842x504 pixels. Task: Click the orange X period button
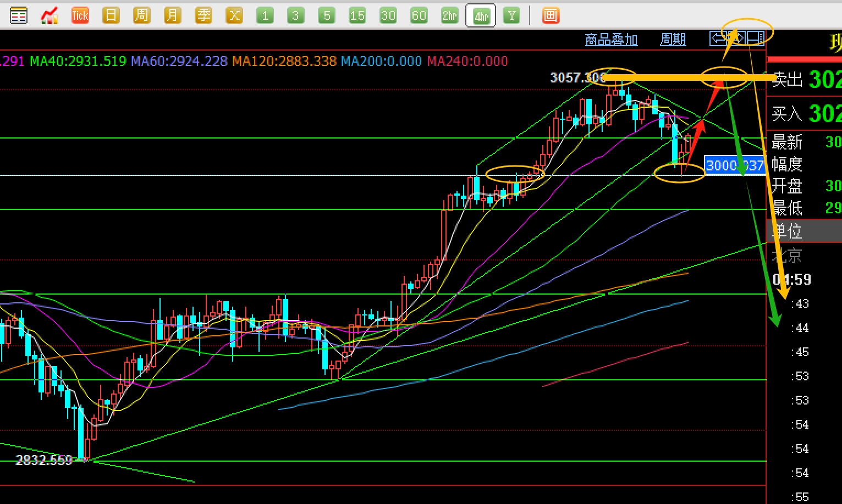pyautogui.click(x=234, y=15)
